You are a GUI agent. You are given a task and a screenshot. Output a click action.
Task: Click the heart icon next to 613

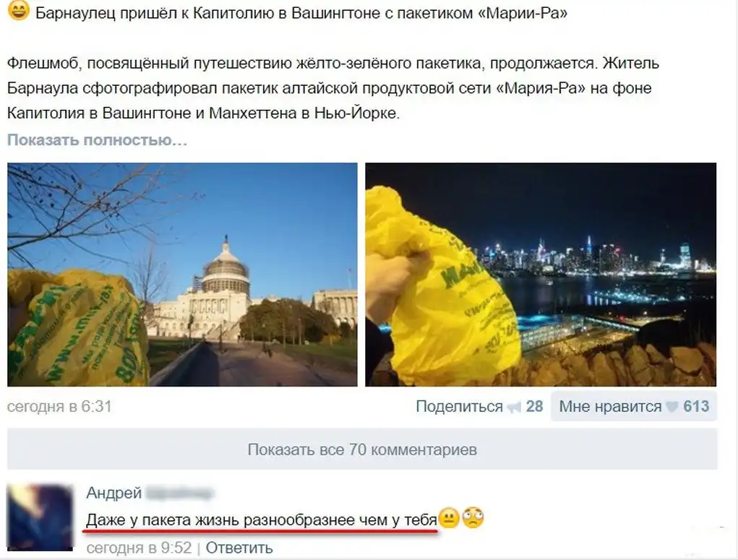coord(672,407)
